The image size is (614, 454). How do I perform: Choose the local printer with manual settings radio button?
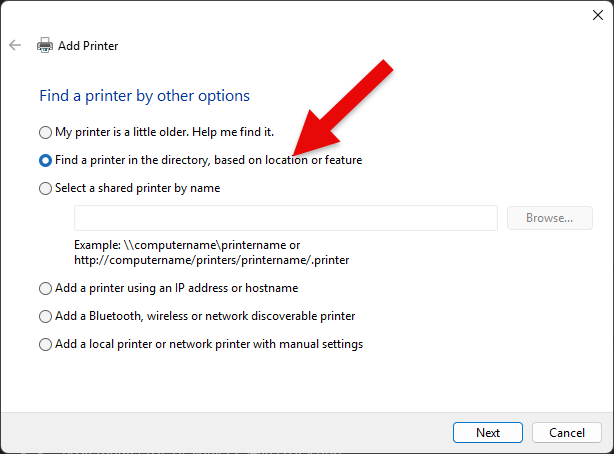(45, 344)
